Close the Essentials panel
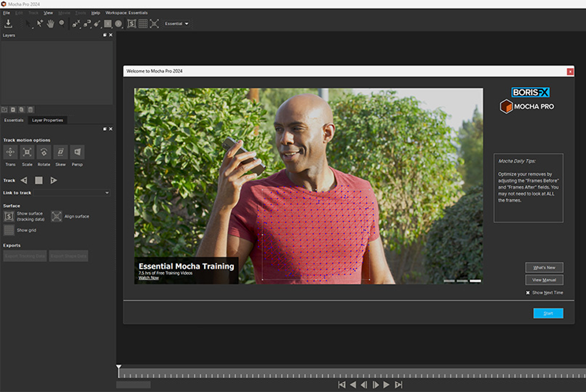The width and height of the screenshot is (586, 392). [111, 129]
